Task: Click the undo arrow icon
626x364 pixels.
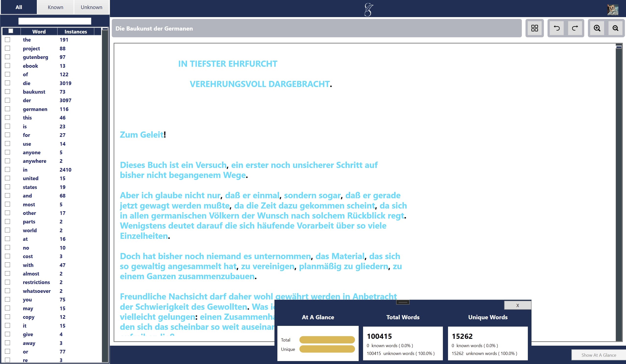Action: click(x=556, y=28)
